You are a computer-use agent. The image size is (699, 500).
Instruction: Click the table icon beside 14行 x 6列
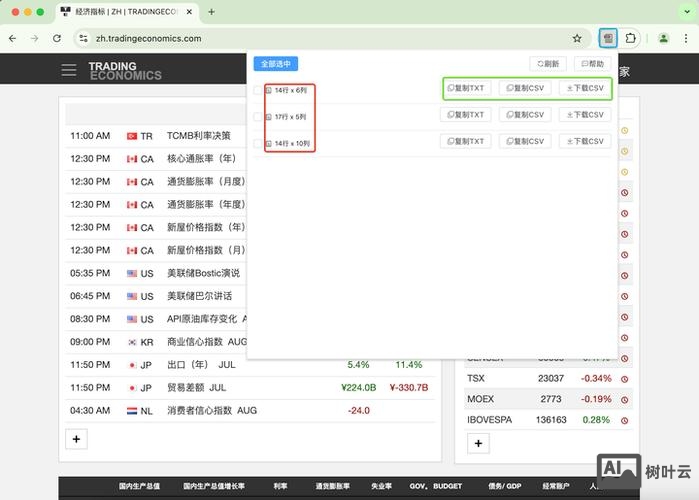[x=269, y=90]
